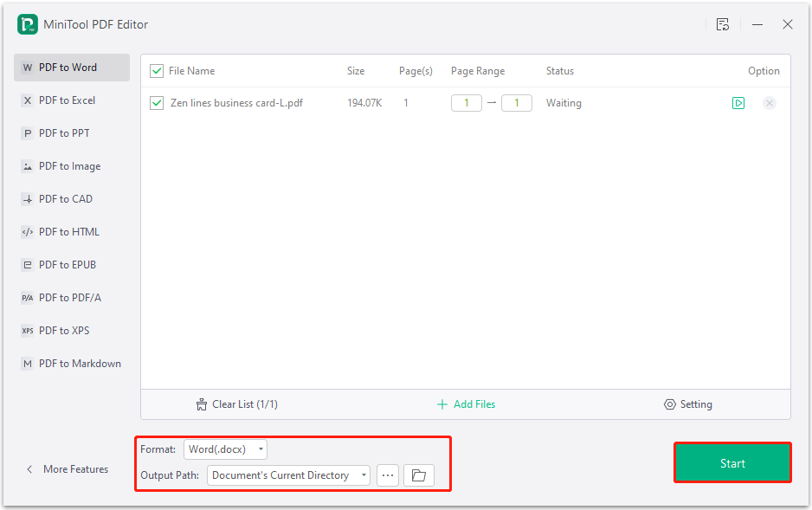Screen dimensions: 812x510
Task: Click the MiniTool PDF Editor logo icon
Action: tap(28, 24)
